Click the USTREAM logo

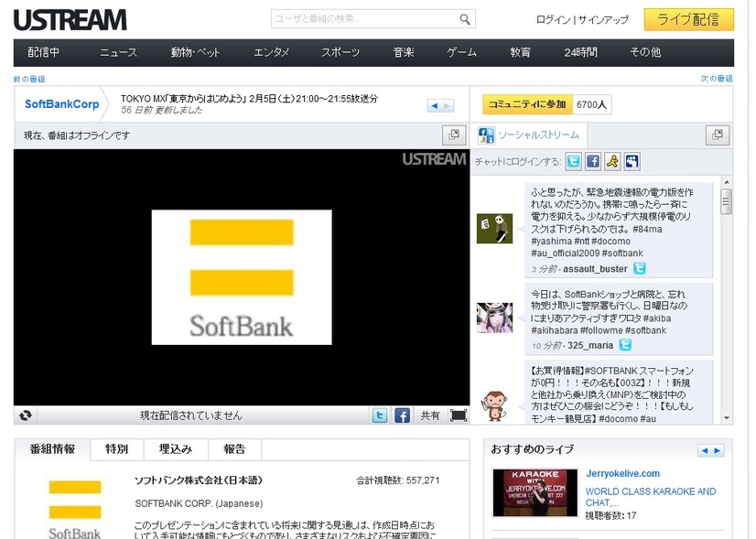(x=70, y=20)
